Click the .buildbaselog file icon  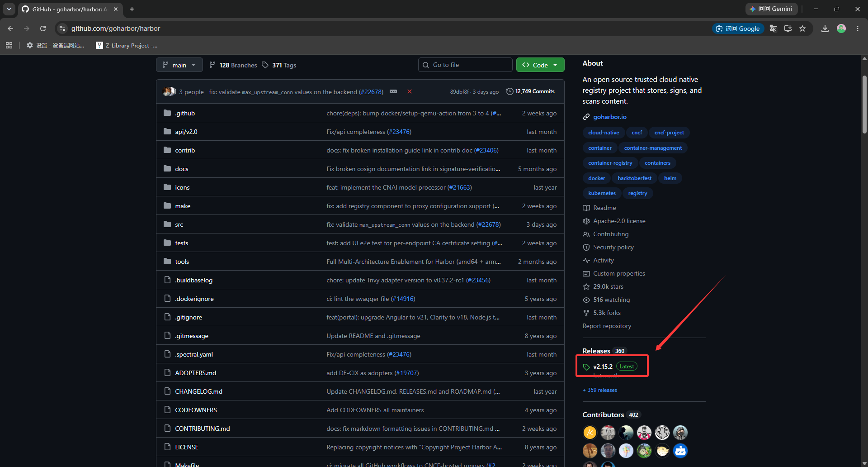click(167, 280)
